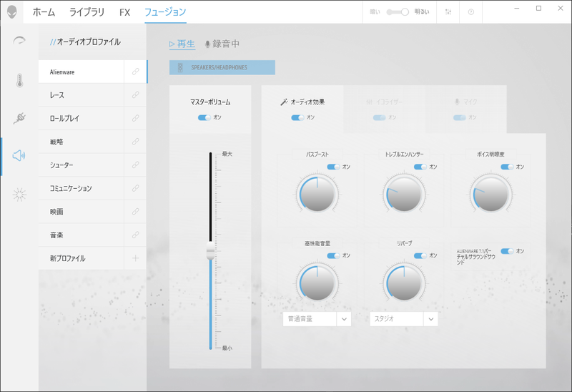Create a 新プロファイル entry
The height and width of the screenshot is (392, 572).
[x=81, y=258]
